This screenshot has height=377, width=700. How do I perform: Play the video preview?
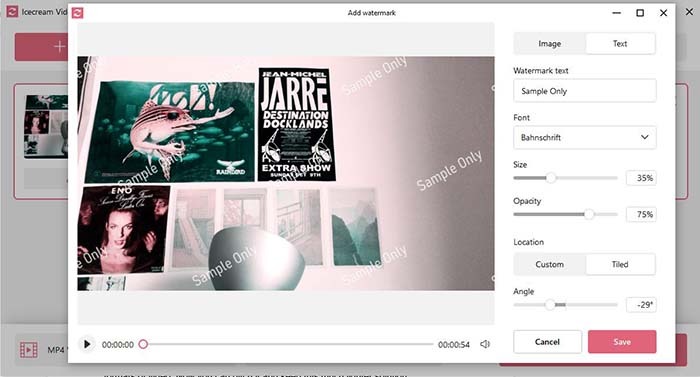87,344
